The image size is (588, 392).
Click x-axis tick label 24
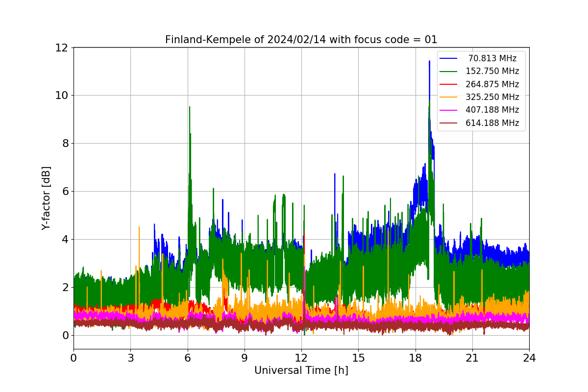click(x=529, y=358)
